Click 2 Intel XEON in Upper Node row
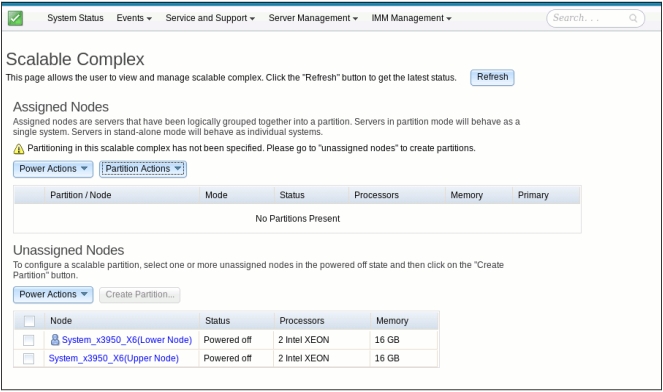This screenshot has width=663, height=392. click(304, 358)
